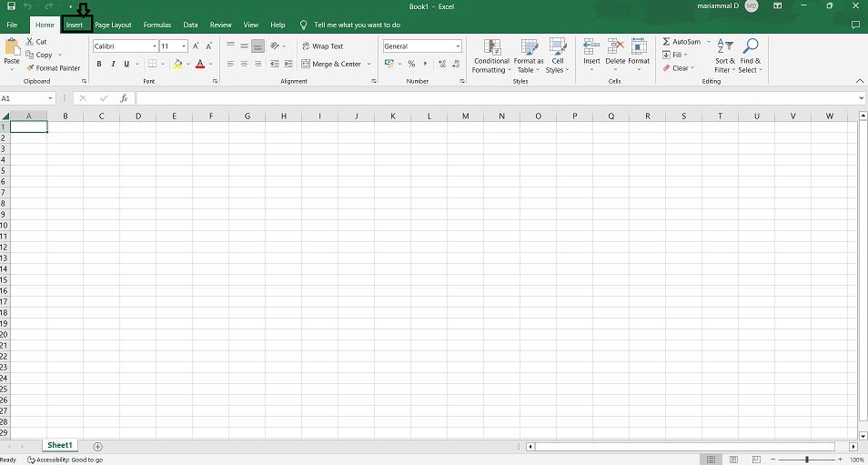This screenshot has width=868, height=465.
Task: Activate the Format Painter brush
Action: tap(30, 68)
